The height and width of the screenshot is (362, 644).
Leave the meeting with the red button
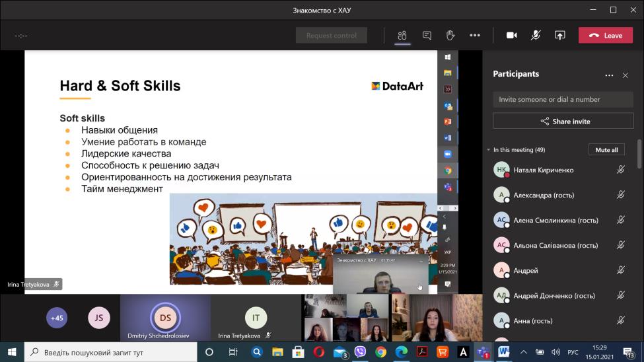tap(605, 36)
